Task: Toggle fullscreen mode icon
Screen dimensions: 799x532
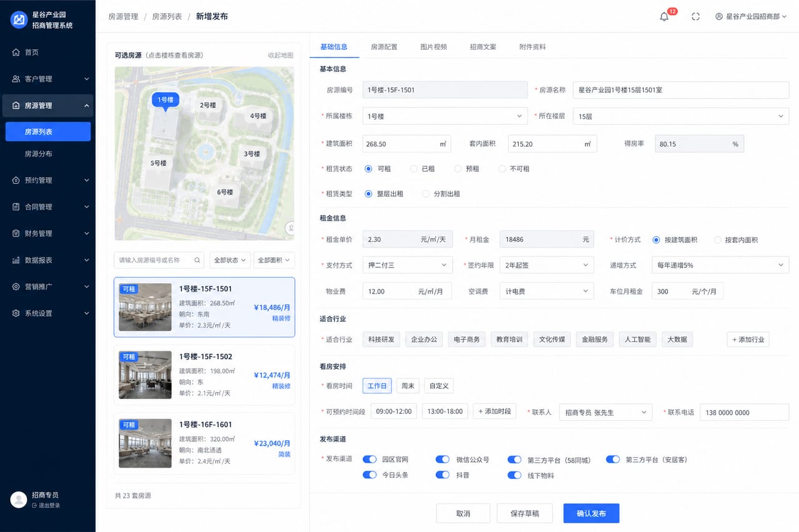Action: coord(695,17)
